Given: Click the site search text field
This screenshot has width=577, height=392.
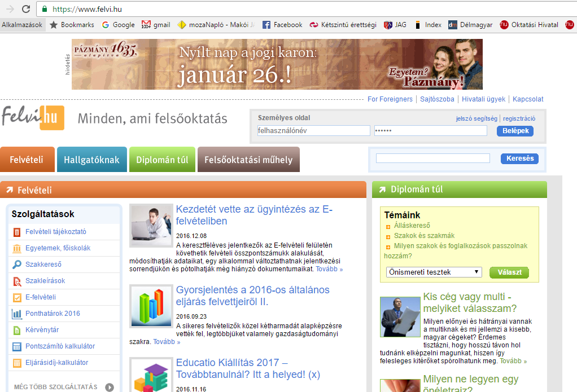Looking at the screenshot, I should (432, 158).
